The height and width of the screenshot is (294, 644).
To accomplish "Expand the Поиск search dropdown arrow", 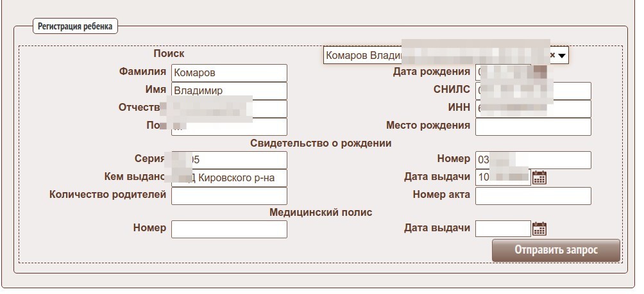I will click(x=562, y=56).
